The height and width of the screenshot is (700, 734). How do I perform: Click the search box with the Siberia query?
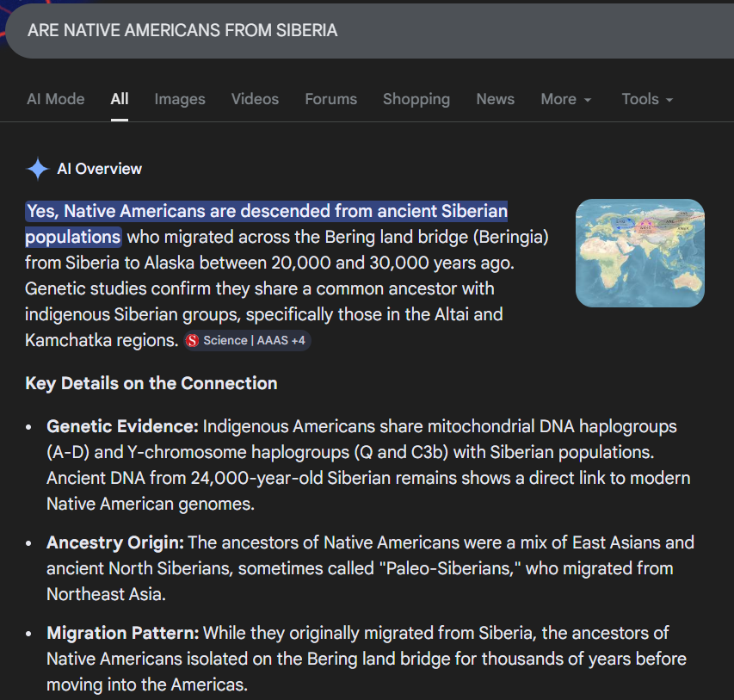point(370,31)
